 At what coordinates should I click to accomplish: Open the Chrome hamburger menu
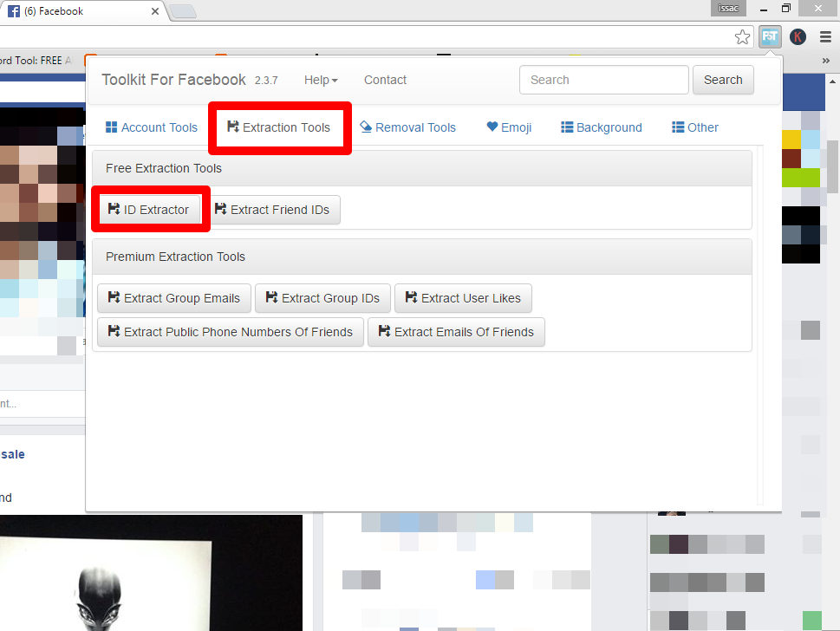[x=825, y=37]
